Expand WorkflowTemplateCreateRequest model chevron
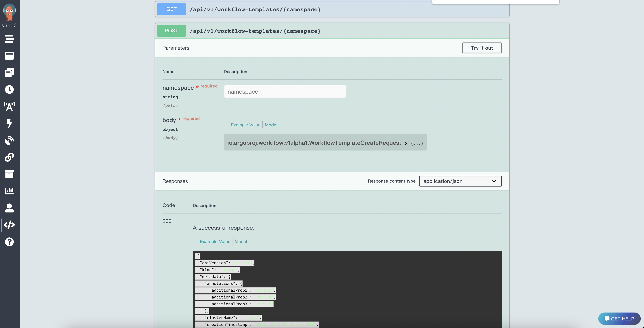Viewport: 644px width, 328px height. tap(406, 143)
